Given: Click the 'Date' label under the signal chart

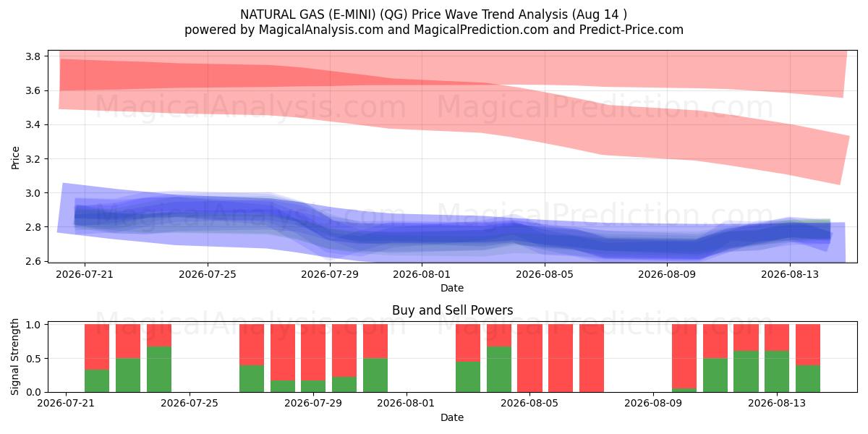Looking at the screenshot, I should click(452, 417).
